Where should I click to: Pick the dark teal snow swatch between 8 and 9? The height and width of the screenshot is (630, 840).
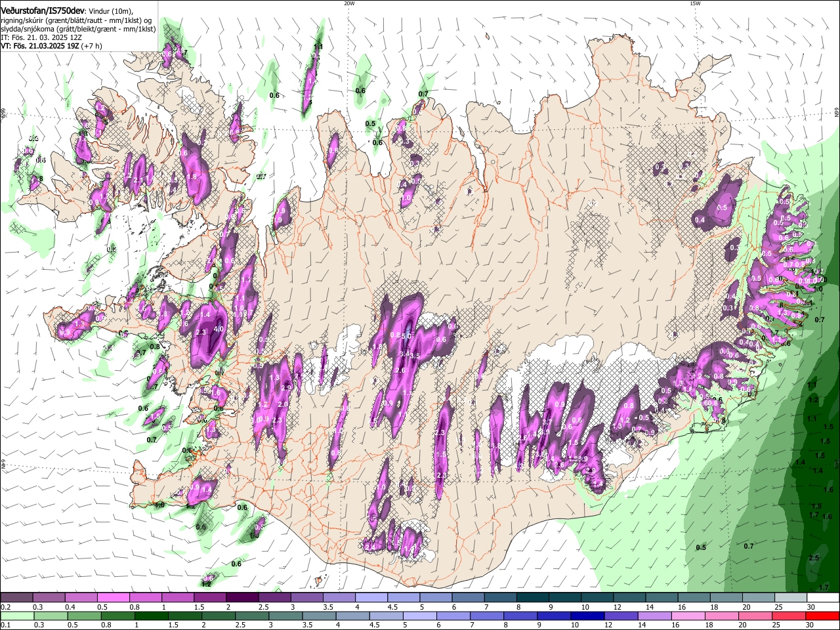(x=532, y=598)
